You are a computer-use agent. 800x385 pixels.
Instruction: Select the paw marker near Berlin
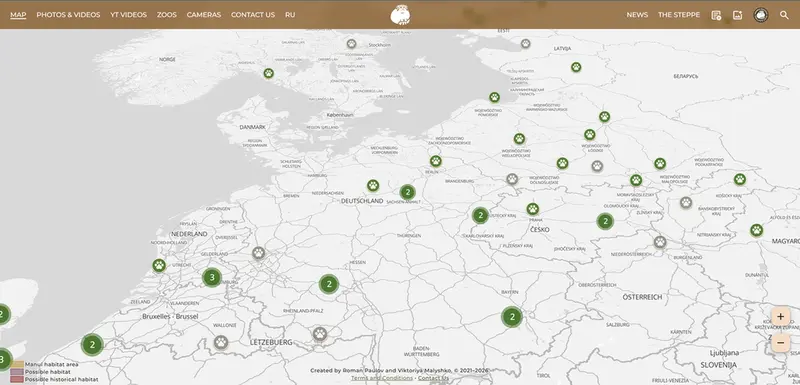[x=435, y=161]
